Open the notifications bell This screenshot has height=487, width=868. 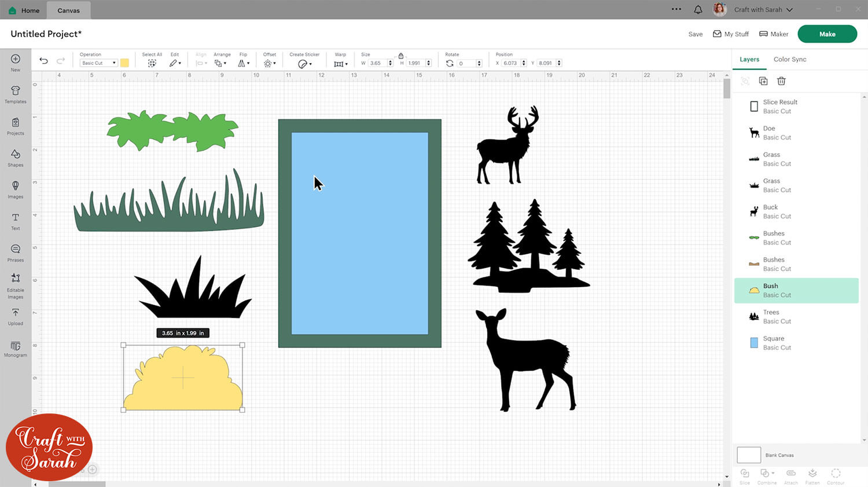point(698,10)
